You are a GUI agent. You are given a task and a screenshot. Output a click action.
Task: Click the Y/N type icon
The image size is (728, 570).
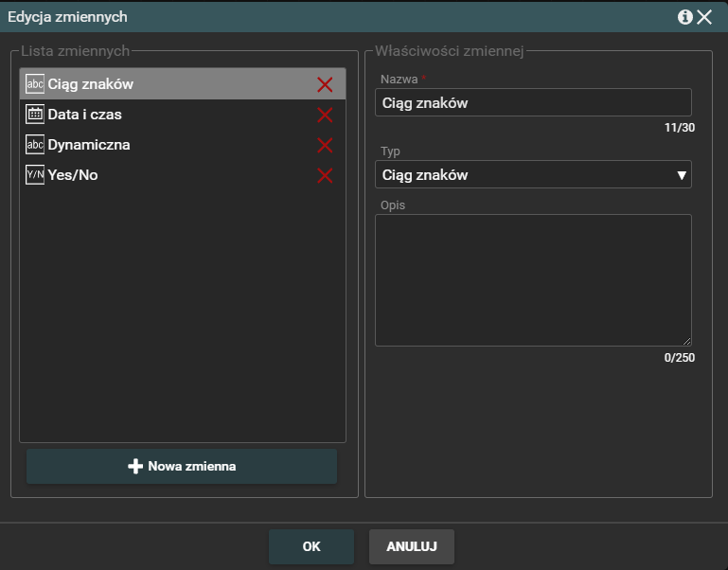coord(35,175)
